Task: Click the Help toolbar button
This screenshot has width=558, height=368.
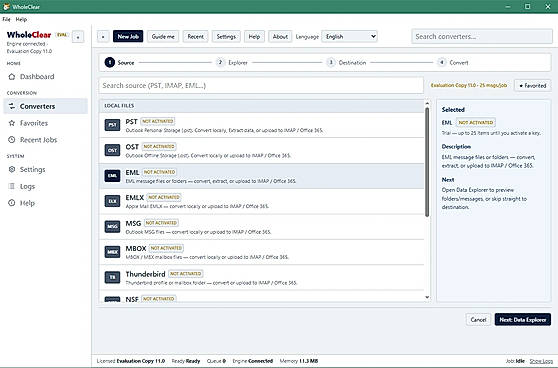Action: 254,36
